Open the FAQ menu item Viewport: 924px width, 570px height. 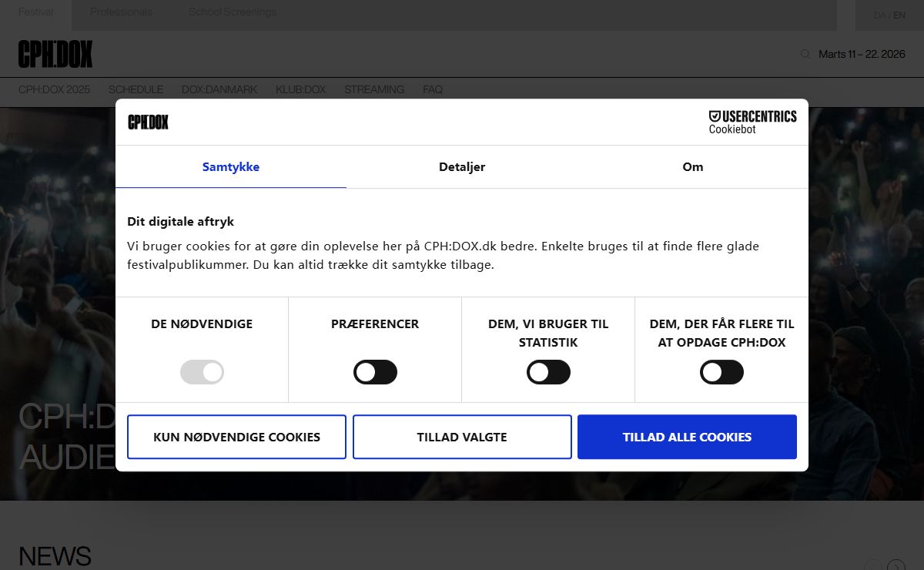(x=433, y=89)
